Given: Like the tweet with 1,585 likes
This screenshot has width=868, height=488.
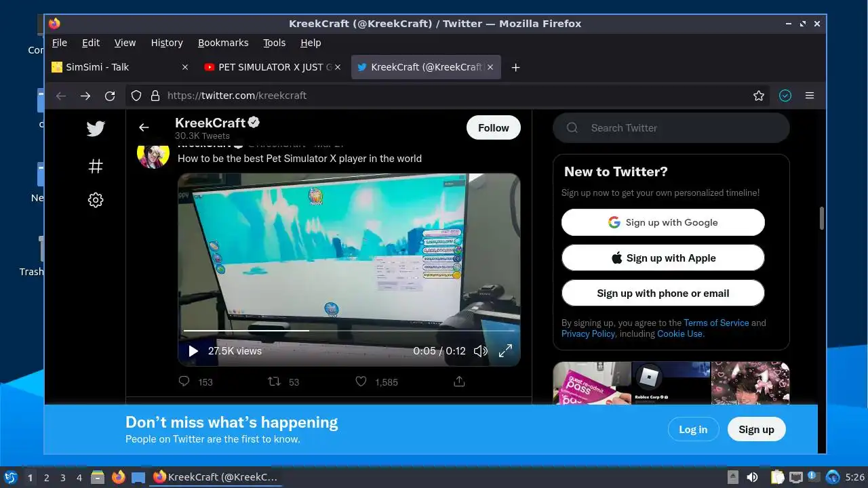Looking at the screenshot, I should pyautogui.click(x=361, y=382).
